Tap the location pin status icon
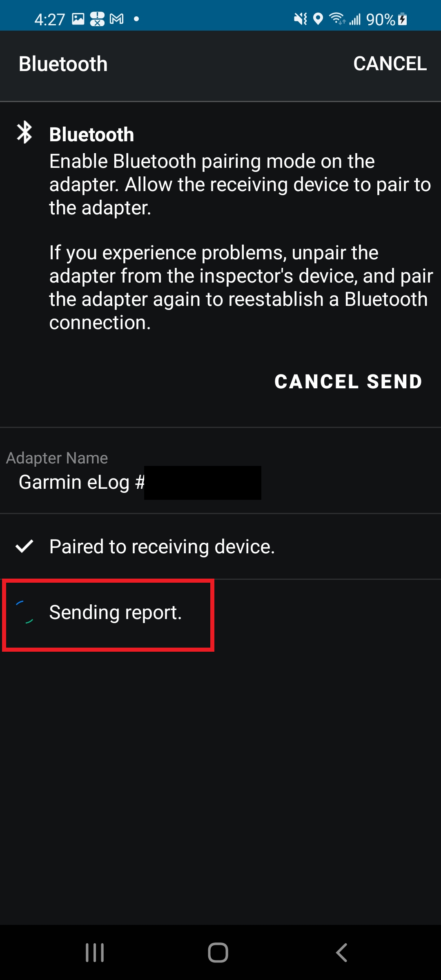Screen dimensions: 441x980 (318, 19)
